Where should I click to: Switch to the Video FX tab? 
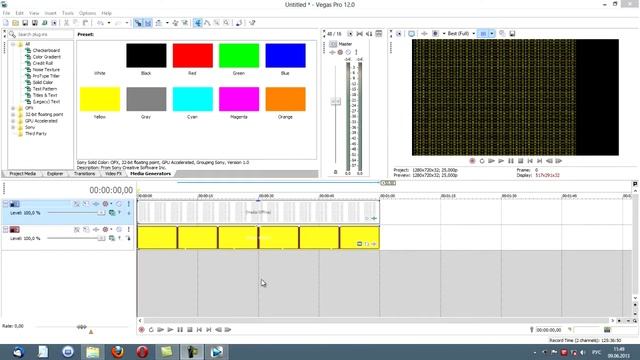[x=113, y=174]
